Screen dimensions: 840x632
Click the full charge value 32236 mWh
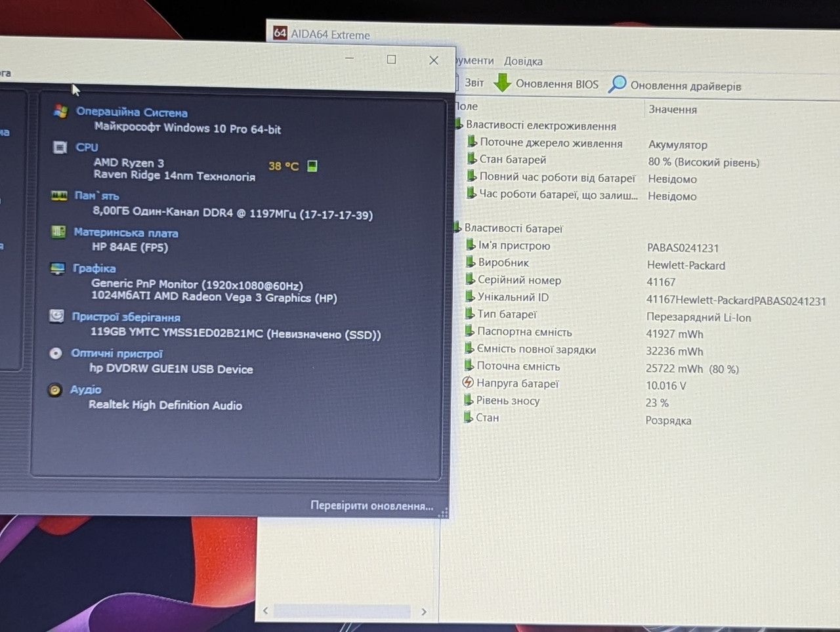(674, 351)
